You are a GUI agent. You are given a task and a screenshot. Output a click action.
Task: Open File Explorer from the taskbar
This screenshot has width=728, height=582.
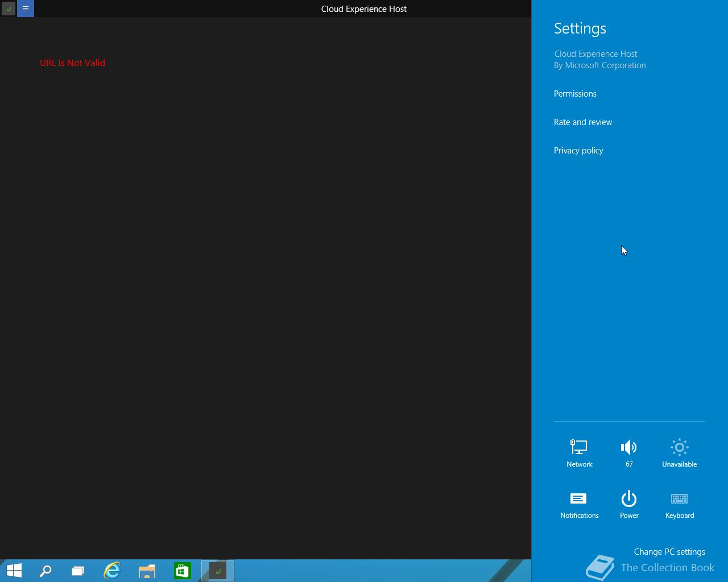pos(147,571)
